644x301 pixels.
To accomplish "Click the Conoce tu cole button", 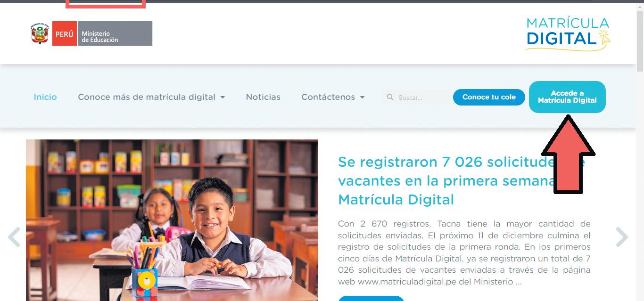I will (489, 97).
